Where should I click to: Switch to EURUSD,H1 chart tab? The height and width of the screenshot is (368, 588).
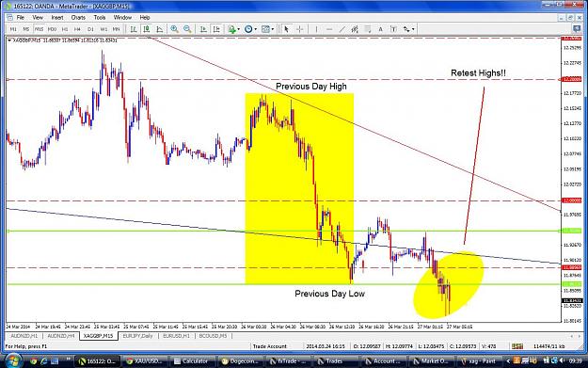click(176, 336)
